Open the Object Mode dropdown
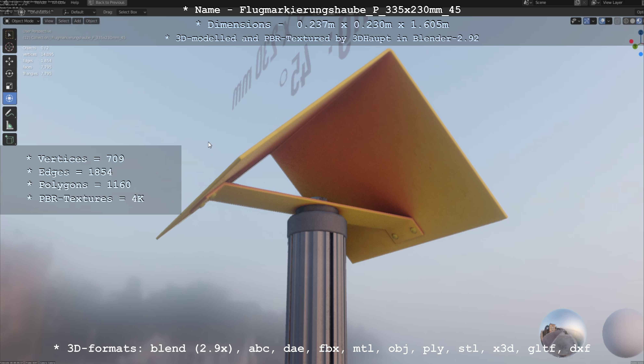 point(22,21)
